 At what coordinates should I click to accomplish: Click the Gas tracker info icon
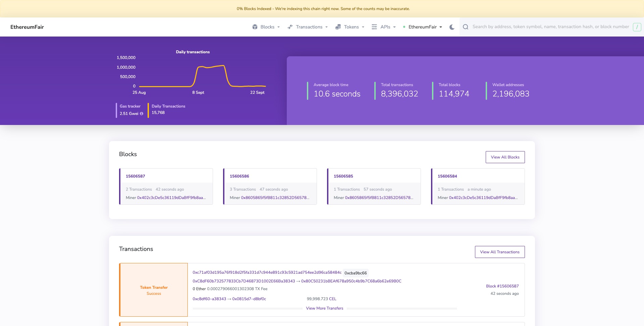pyautogui.click(x=142, y=114)
